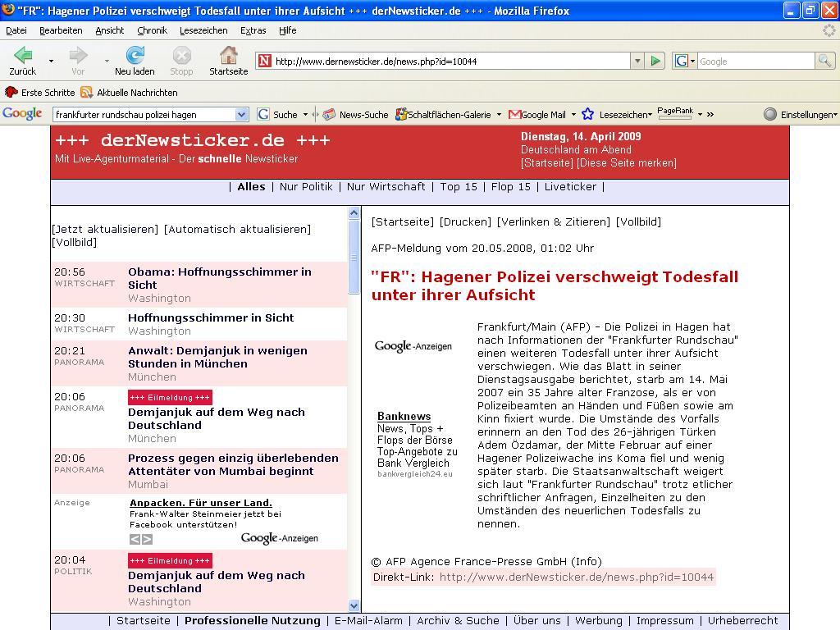Open Liveticker link
This screenshot has width=840, height=630.
(570, 186)
